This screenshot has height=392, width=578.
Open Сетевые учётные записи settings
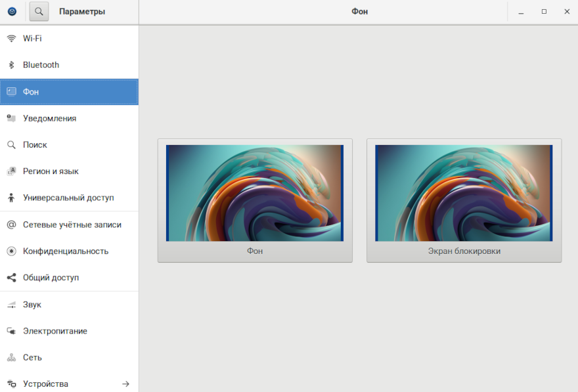tap(72, 225)
